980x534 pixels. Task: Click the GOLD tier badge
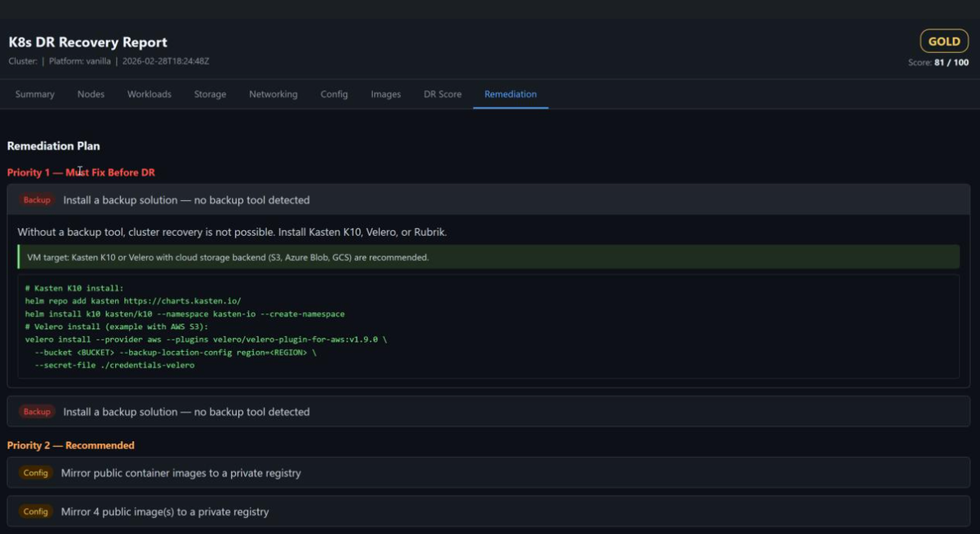coord(944,39)
